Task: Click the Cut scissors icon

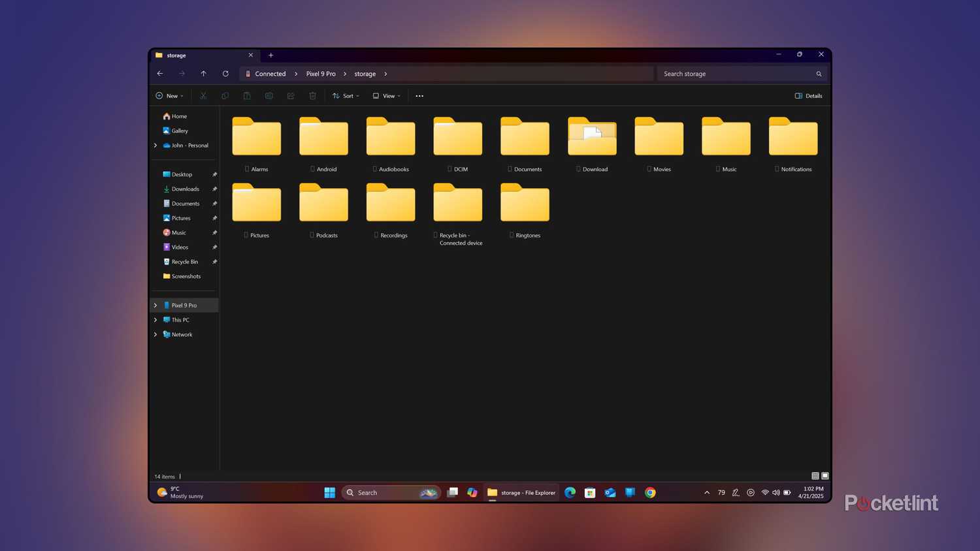Action: click(x=203, y=96)
